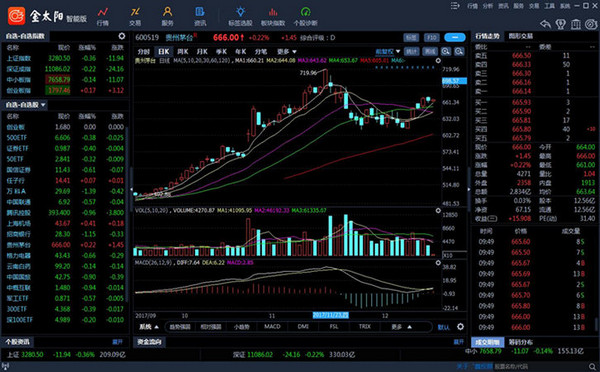600x372 pixels.
Task: Expand the 更多 indicators dropdown at bottom
Action: 401,327
